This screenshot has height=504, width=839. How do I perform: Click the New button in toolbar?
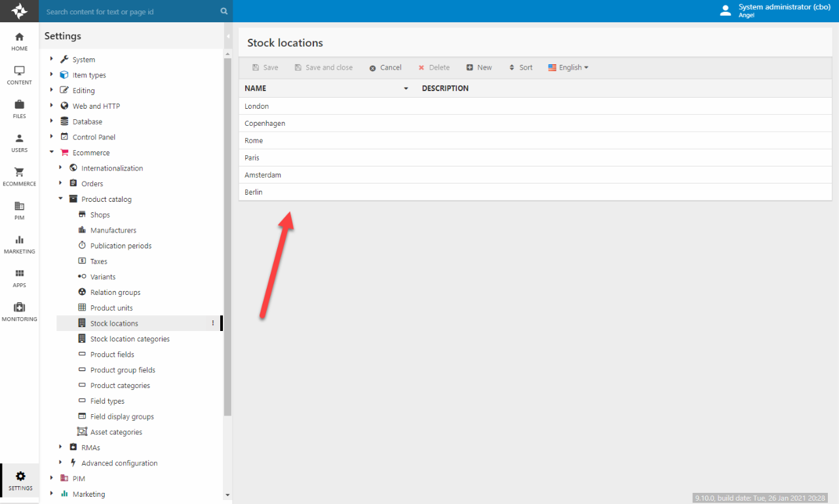click(x=479, y=68)
